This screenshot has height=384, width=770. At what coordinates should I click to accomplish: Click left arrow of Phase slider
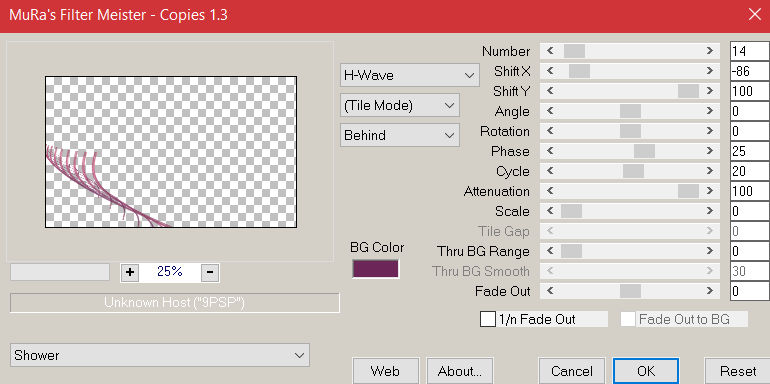[x=550, y=151]
